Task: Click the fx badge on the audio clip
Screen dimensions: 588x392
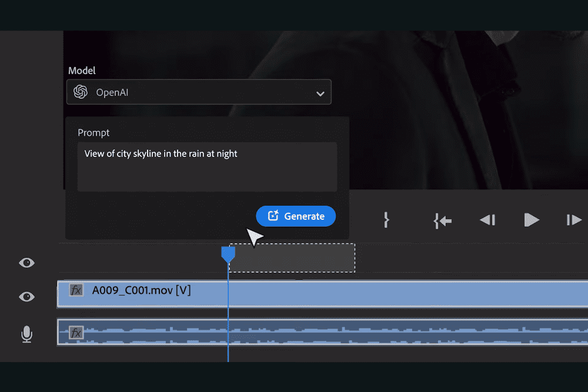Action: point(76,333)
